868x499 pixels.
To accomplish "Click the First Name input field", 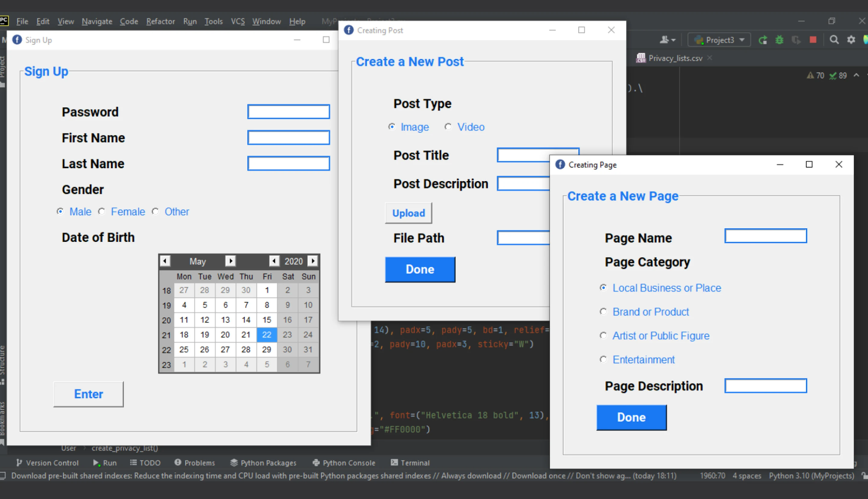I will click(x=289, y=137).
